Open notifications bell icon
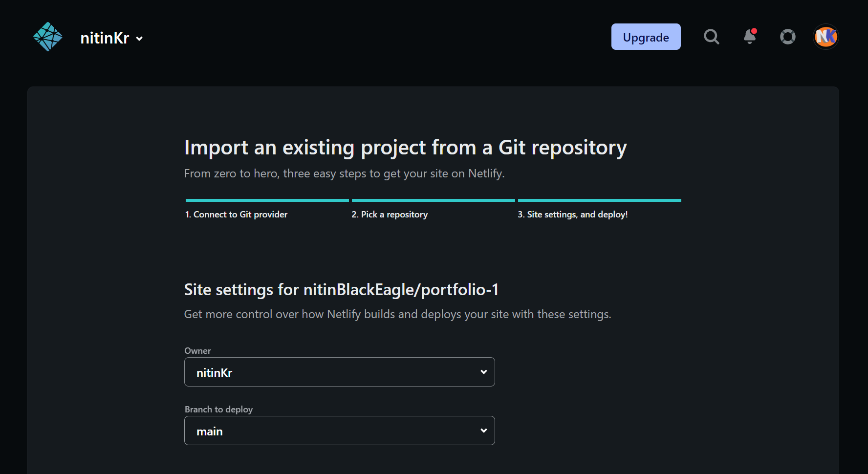Image resolution: width=868 pixels, height=474 pixels. pos(750,36)
